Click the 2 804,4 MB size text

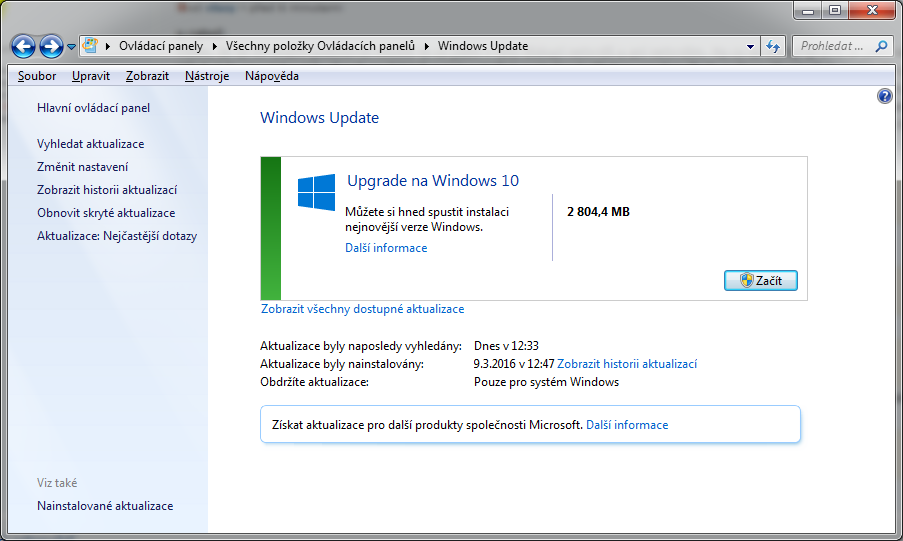pyautogui.click(x=598, y=211)
